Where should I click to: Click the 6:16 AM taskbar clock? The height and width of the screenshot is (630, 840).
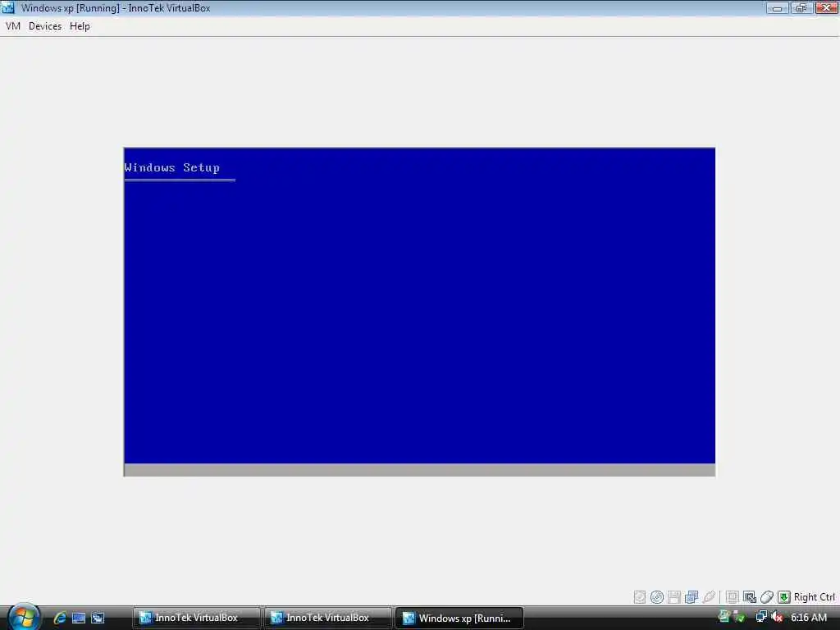(809, 618)
